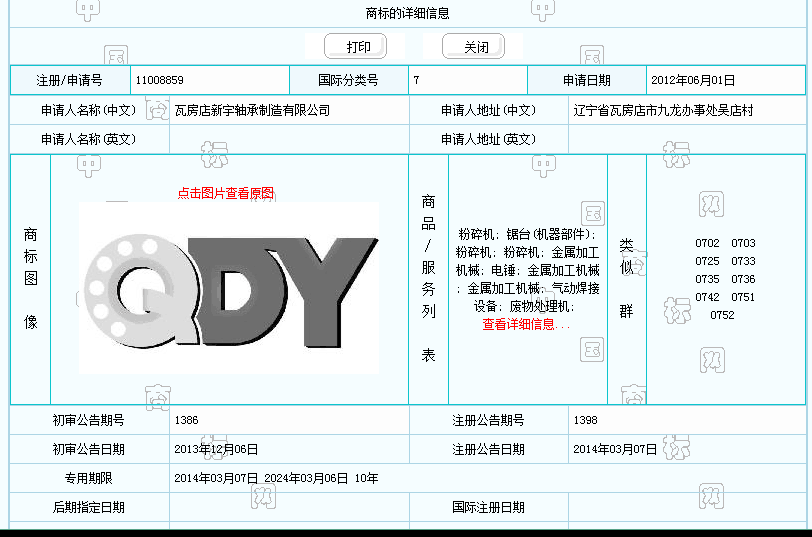Viewport: 812px width, 537px height.
Task: Select preliminary announcement date 2013年12月06日
Action: pyautogui.click(x=216, y=449)
